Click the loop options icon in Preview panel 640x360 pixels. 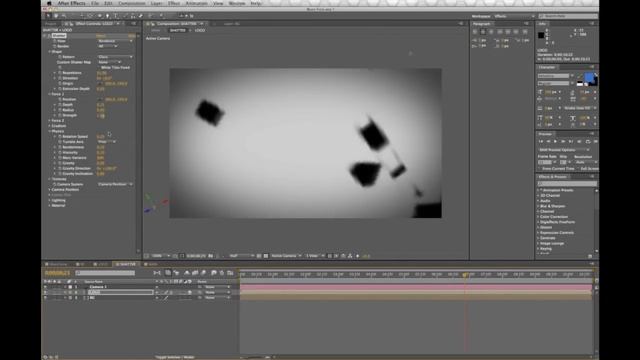[x=588, y=141]
